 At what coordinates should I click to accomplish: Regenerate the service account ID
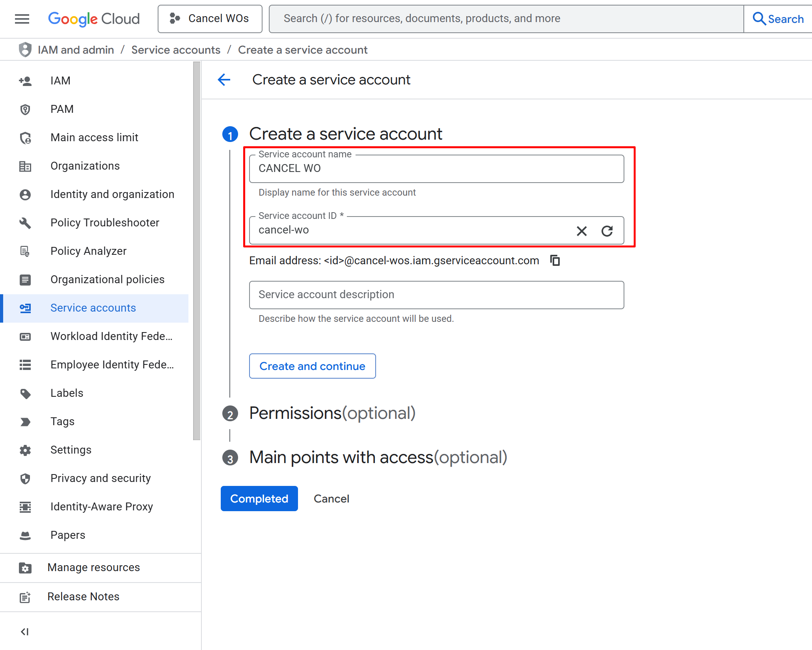607,231
